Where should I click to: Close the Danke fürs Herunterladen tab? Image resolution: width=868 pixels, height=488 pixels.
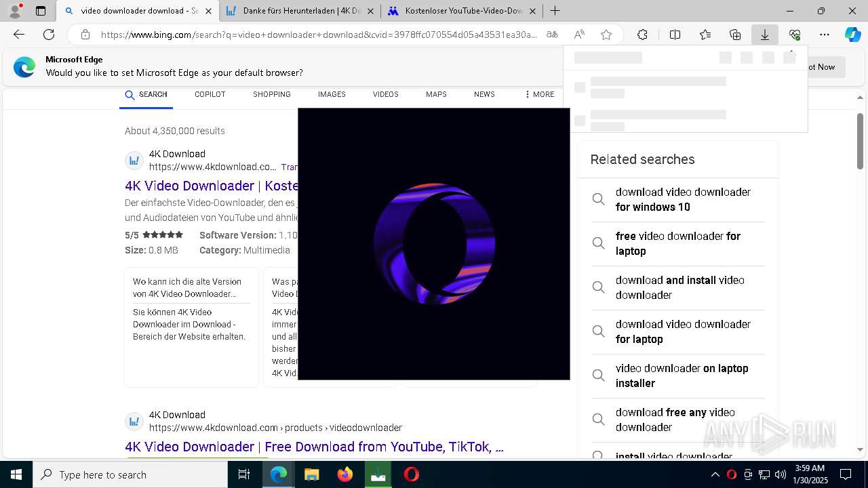(370, 11)
